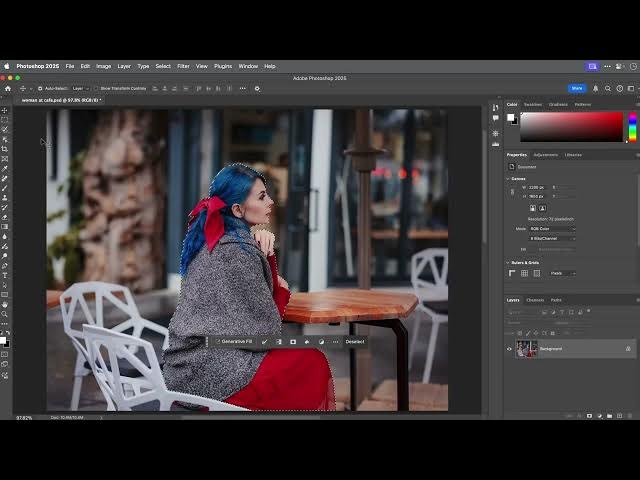Open the Pixels units dropdown

click(563, 273)
